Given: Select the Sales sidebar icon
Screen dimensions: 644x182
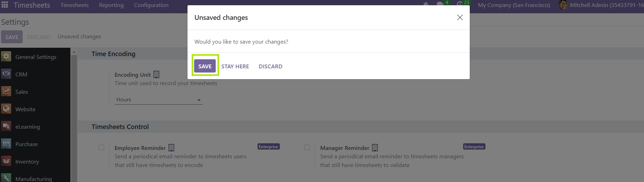Looking at the screenshot, I should click(6, 91).
